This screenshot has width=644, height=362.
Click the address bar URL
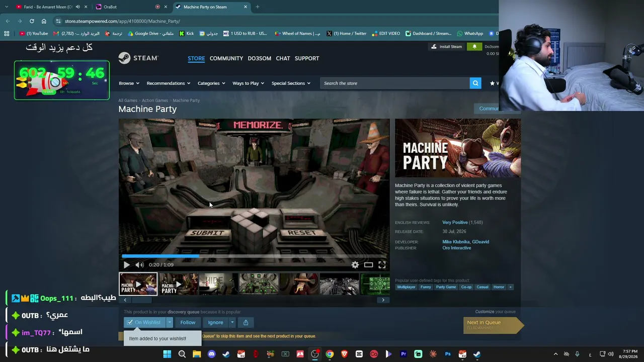click(x=122, y=21)
